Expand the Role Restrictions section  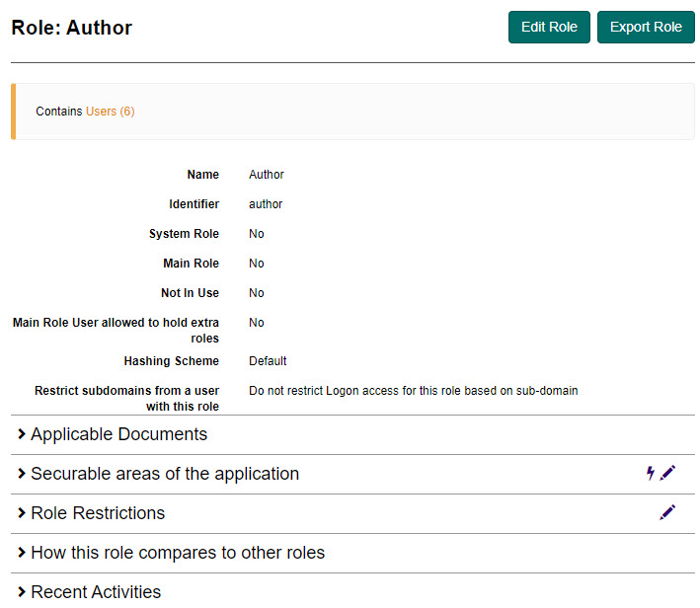98,513
